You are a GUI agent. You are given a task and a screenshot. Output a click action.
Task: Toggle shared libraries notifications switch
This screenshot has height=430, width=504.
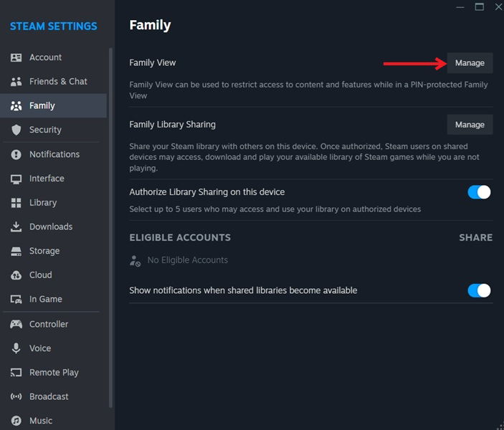pos(479,290)
